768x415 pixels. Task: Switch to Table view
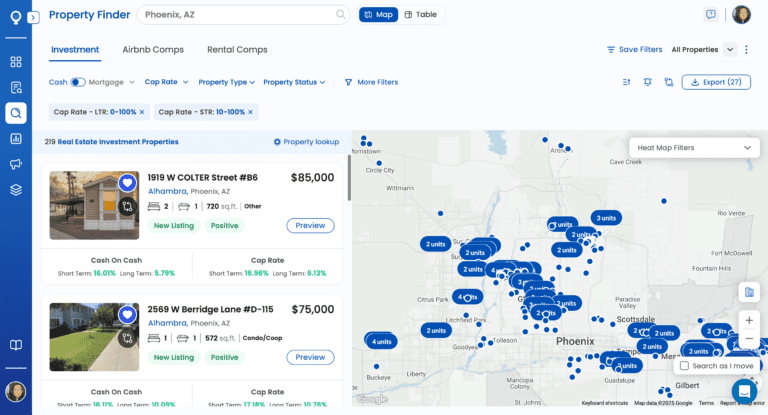(421, 15)
